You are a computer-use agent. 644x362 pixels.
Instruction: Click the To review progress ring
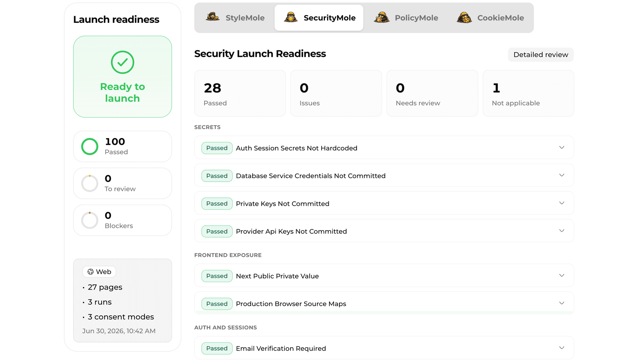click(90, 183)
